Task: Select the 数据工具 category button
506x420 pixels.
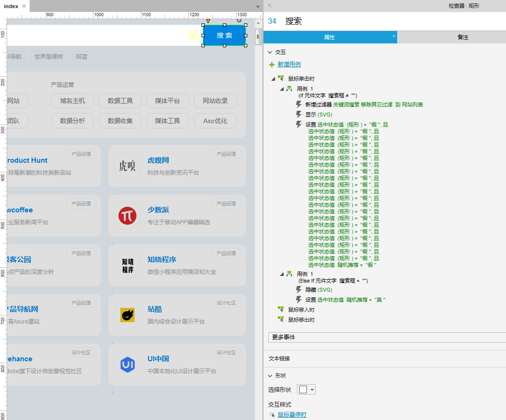Action: click(x=120, y=101)
